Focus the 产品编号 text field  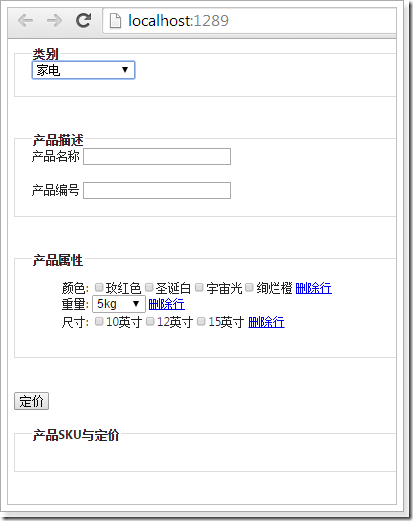click(x=157, y=190)
